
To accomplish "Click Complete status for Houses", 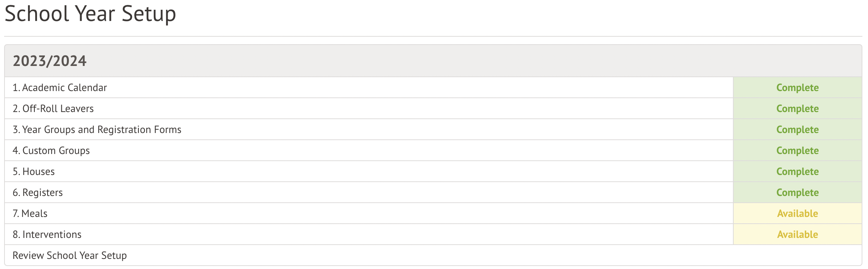I will (797, 172).
